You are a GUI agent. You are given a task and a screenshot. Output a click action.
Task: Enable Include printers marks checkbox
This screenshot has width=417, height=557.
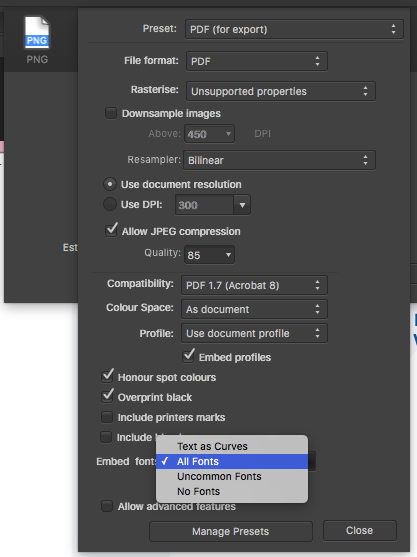click(107, 417)
